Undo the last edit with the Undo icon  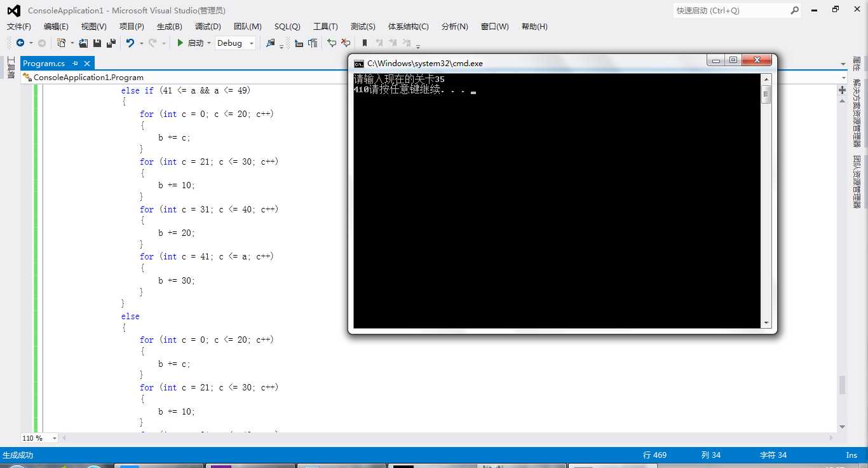(x=130, y=43)
